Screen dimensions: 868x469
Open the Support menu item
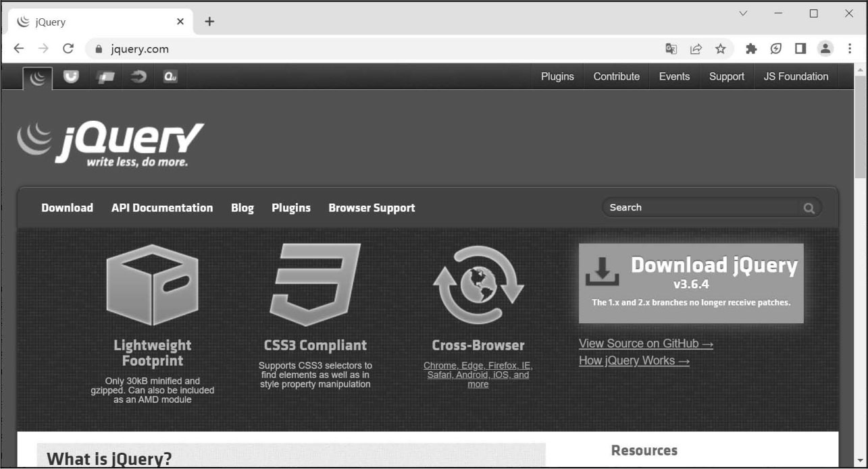pos(727,77)
